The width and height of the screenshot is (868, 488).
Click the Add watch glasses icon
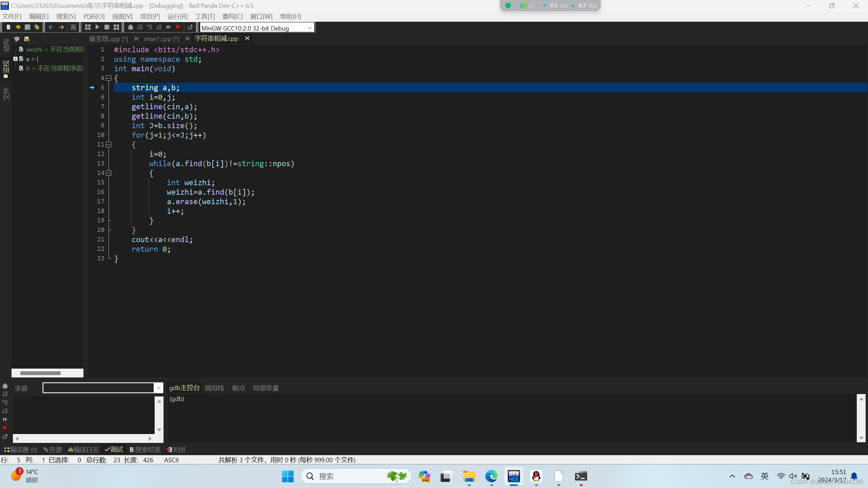coord(190,27)
